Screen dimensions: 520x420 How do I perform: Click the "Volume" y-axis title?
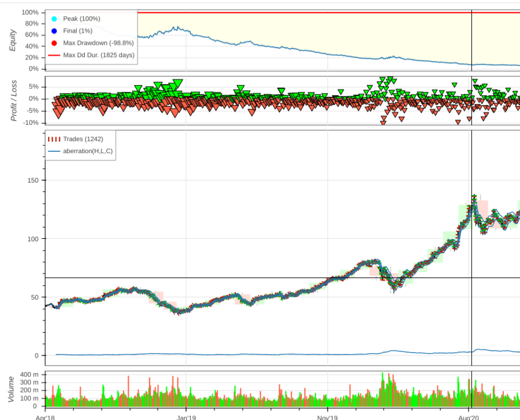(x=11, y=390)
